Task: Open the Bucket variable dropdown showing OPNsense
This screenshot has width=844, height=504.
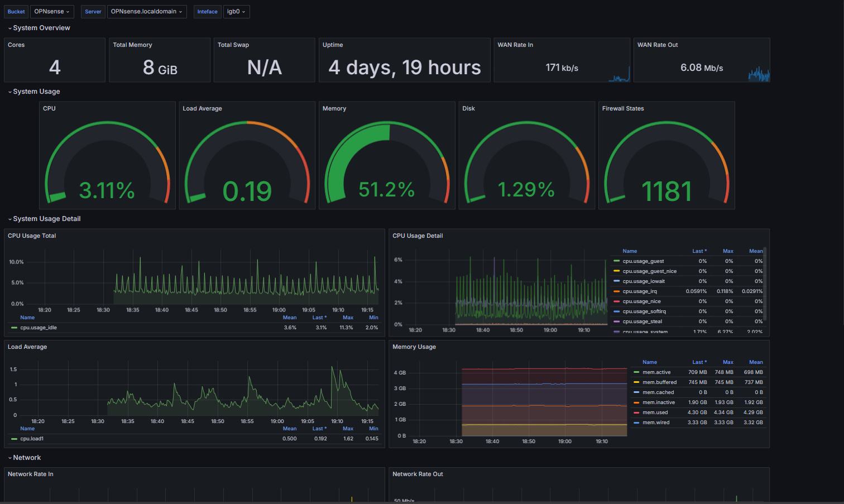Action: (52, 11)
